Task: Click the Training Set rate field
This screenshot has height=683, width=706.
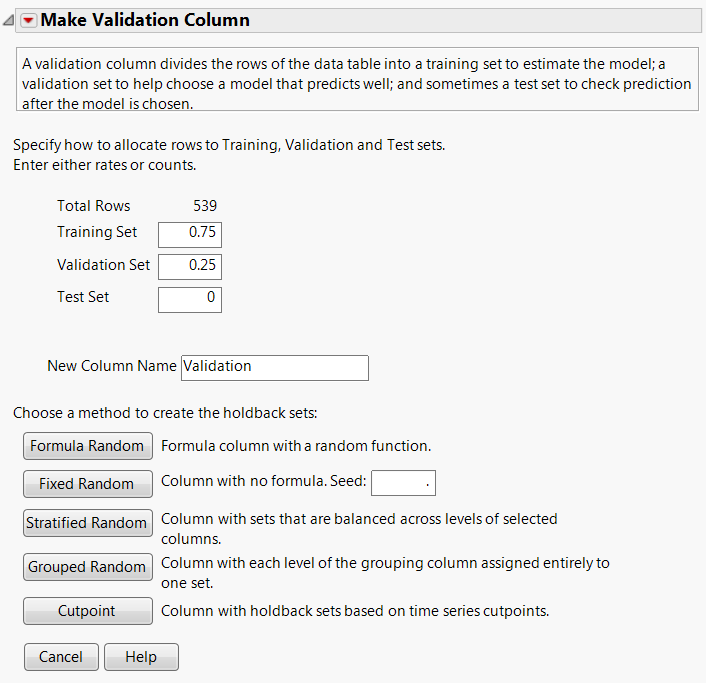Action: pyautogui.click(x=190, y=234)
